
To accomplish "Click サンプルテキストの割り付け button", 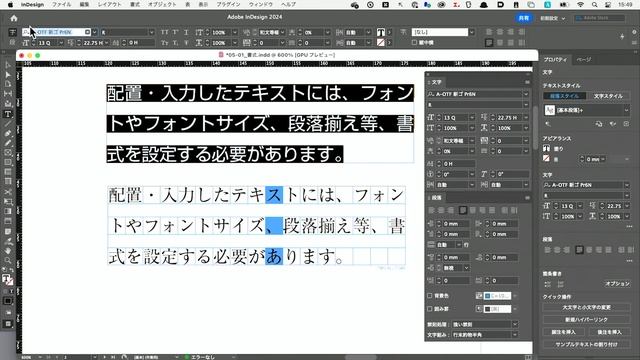I will click(x=587, y=344).
